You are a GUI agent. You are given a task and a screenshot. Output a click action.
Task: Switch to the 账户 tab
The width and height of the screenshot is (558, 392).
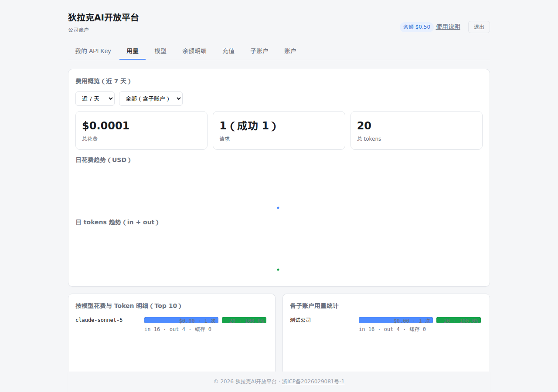(290, 51)
